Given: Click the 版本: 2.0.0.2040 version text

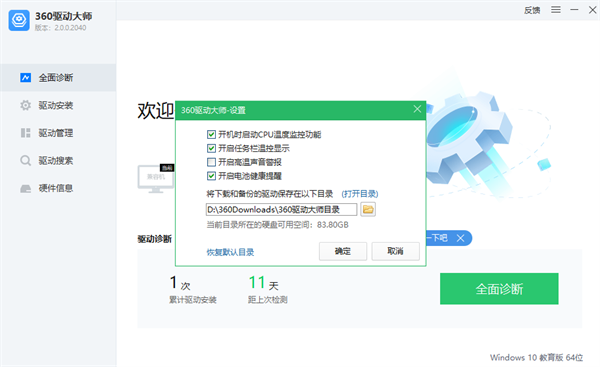Looking at the screenshot, I should (x=60, y=28).
